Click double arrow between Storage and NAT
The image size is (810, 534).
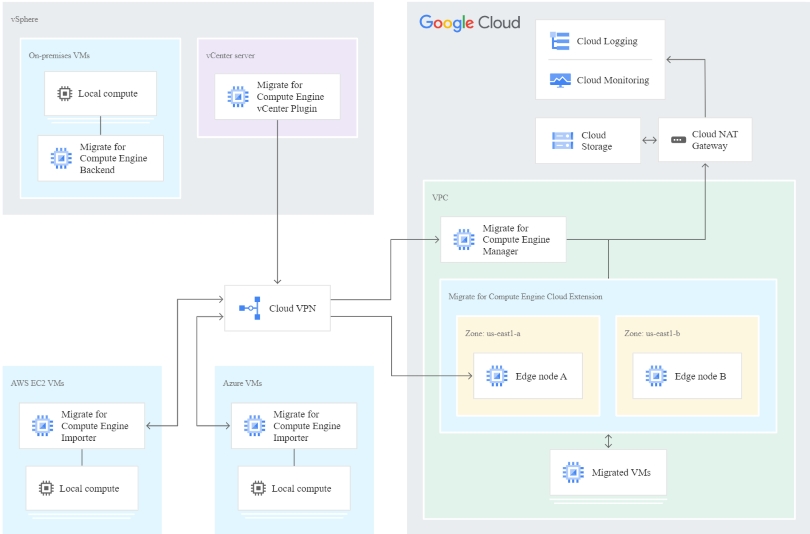[x=649, y=140]
